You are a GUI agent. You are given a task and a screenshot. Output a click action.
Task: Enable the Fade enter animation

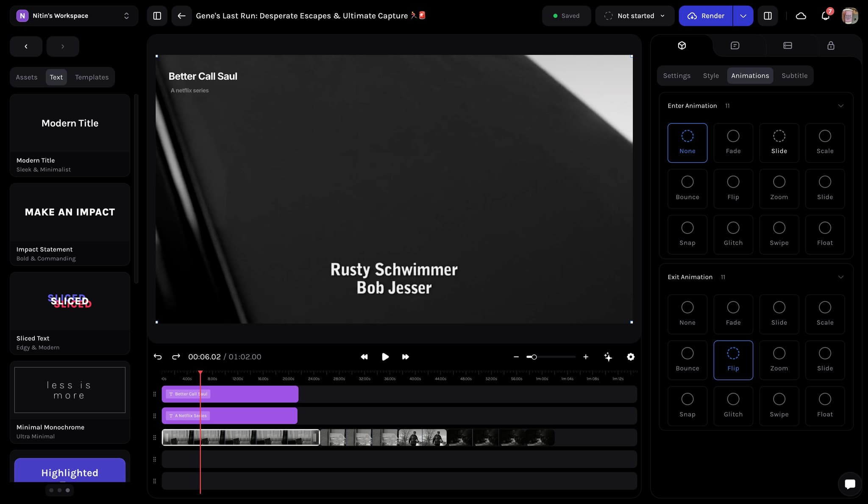(x=733, y=142)
